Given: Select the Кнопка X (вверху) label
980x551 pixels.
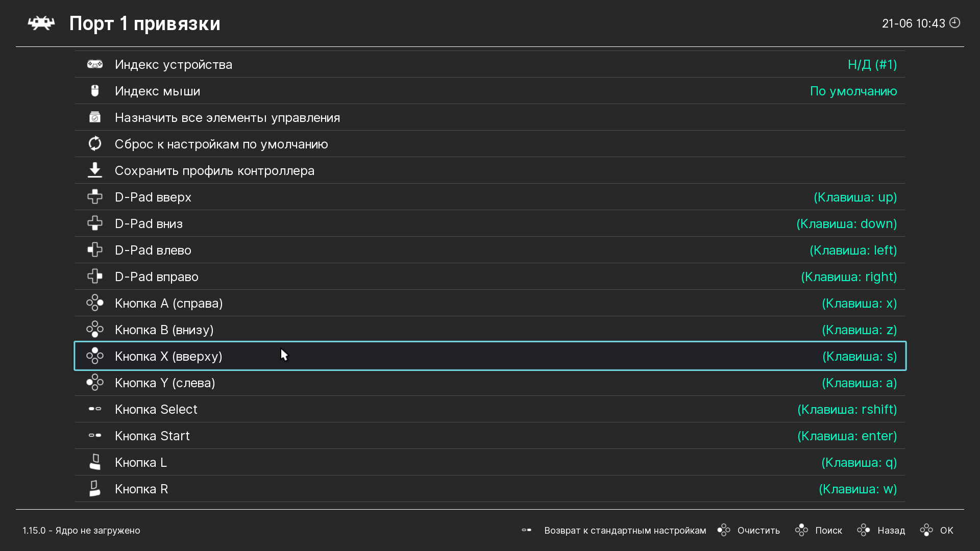Looking at the screenshot, I should coord(168,356).
